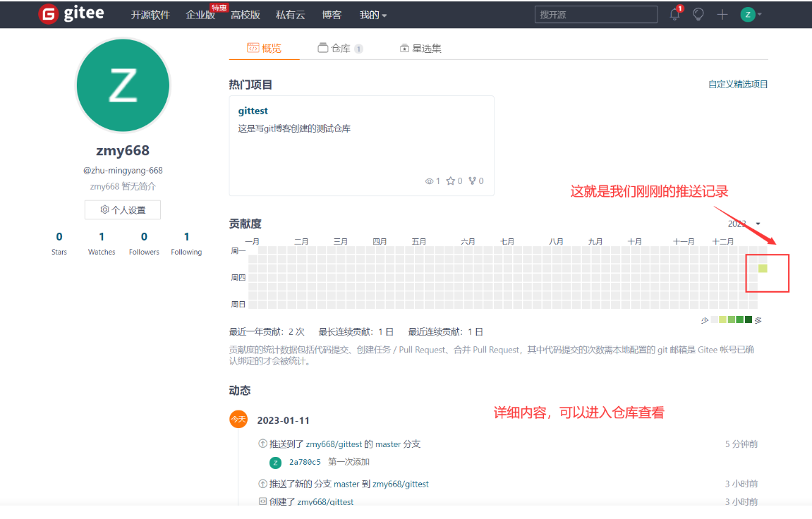Open the Gitee logo home link
812x519 pixels.
[71, 14]
